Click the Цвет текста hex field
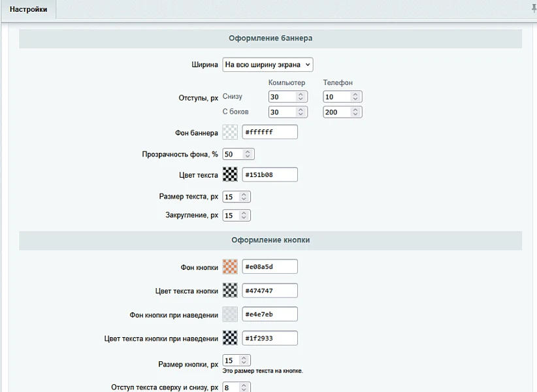 (x=270, y=174)
